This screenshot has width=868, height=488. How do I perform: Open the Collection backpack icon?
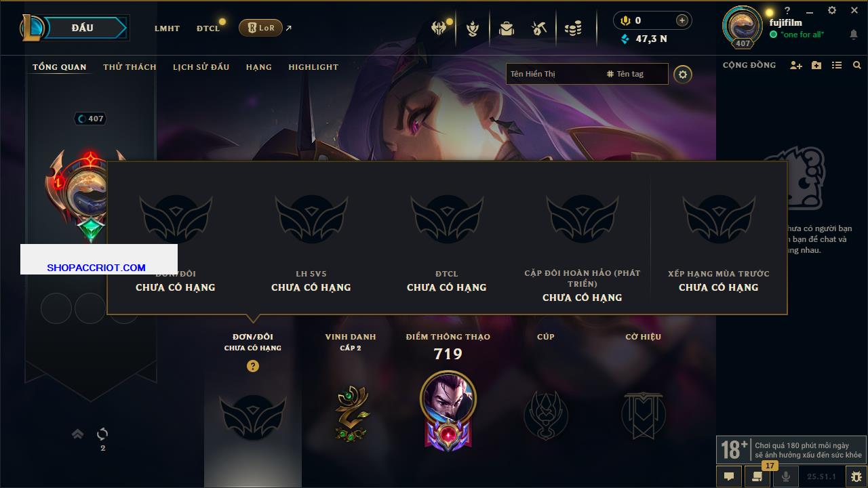coord(506,28)
